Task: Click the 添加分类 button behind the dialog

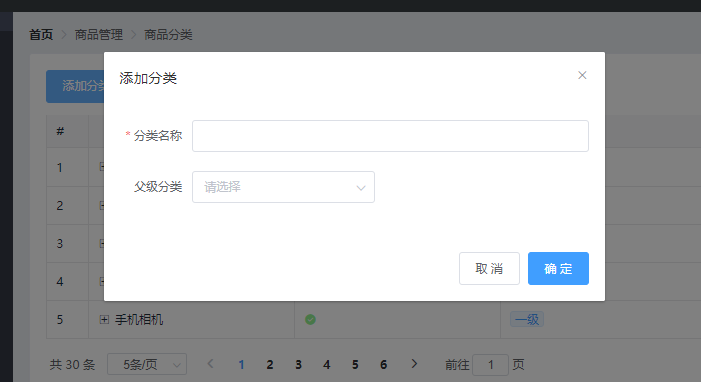Action: (x=75, y=86)
